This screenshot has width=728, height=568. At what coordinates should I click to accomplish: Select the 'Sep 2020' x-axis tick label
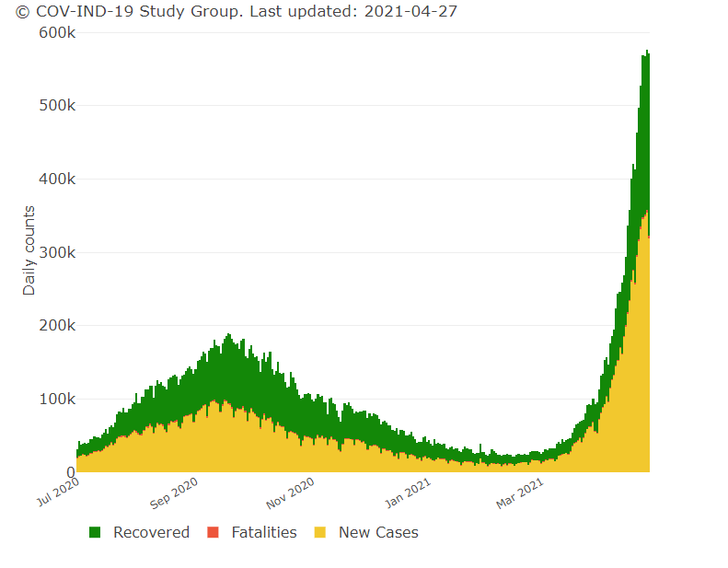(x=173, y=493)
